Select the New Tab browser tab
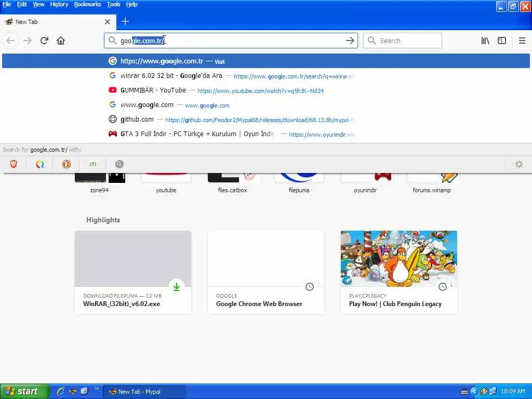The image size is (532, 399). click(x=58, y=22)
